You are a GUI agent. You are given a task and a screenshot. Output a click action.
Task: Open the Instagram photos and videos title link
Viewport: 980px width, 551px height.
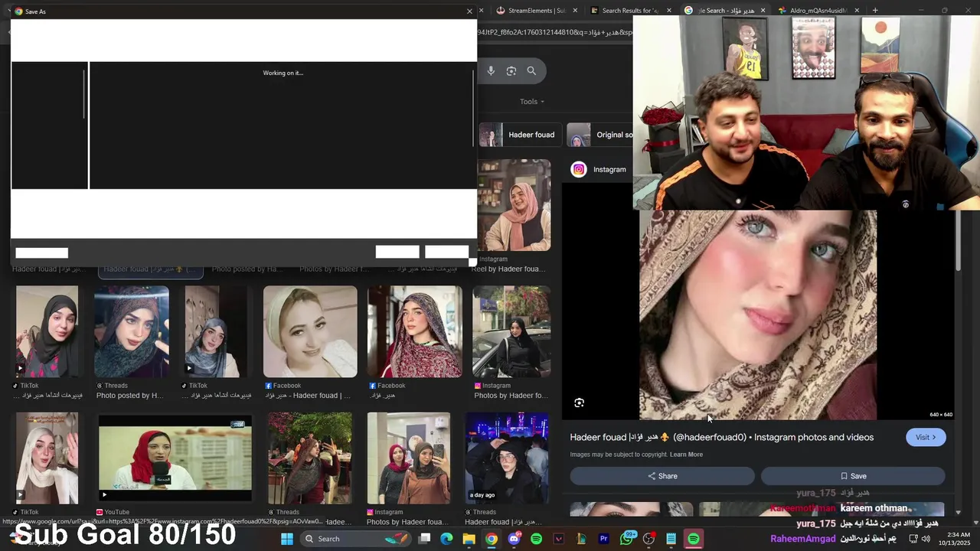click(721, 438)
